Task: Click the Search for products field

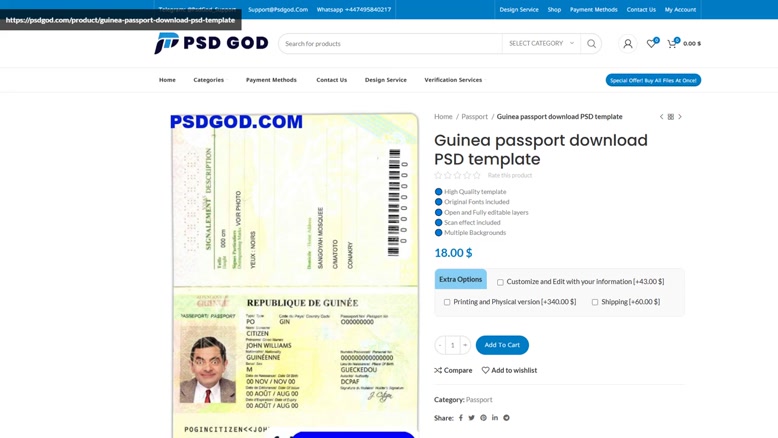Action: point(390,44)
